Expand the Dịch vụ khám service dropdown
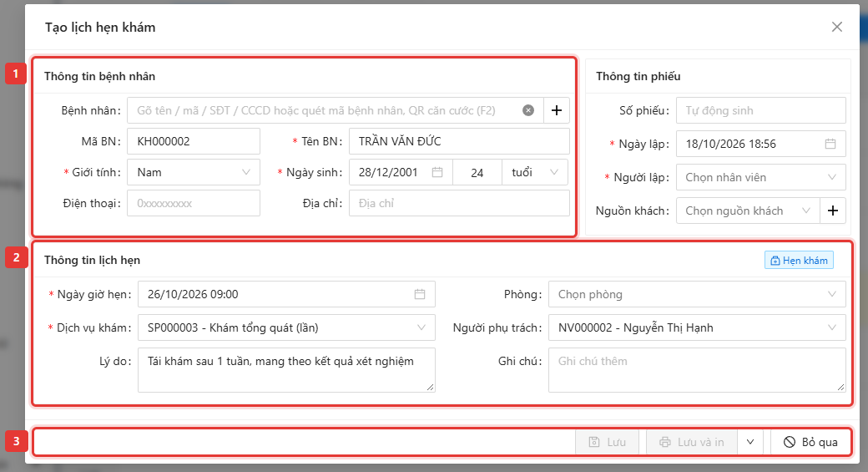The image size is (868, 472). pos(286,327)
